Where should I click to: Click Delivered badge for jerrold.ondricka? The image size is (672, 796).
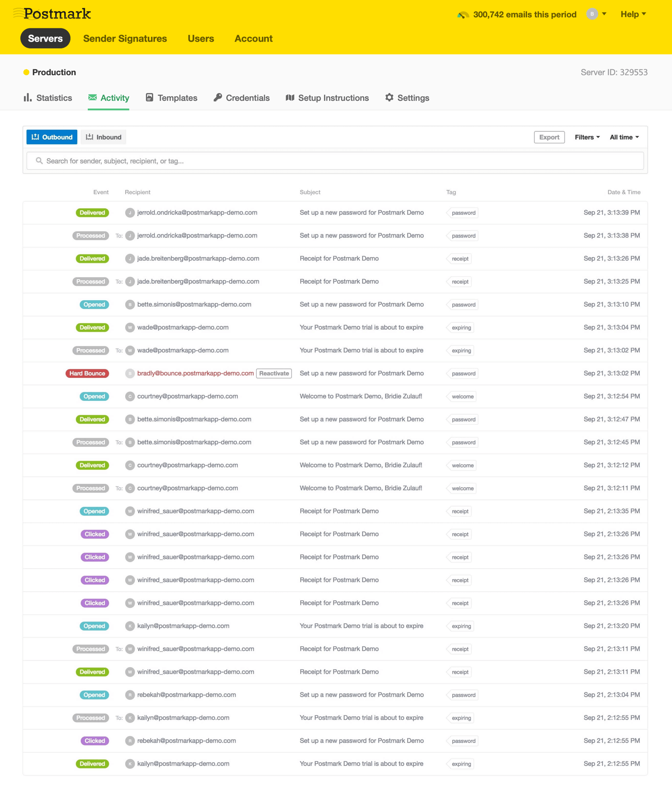tap(93, 213)
